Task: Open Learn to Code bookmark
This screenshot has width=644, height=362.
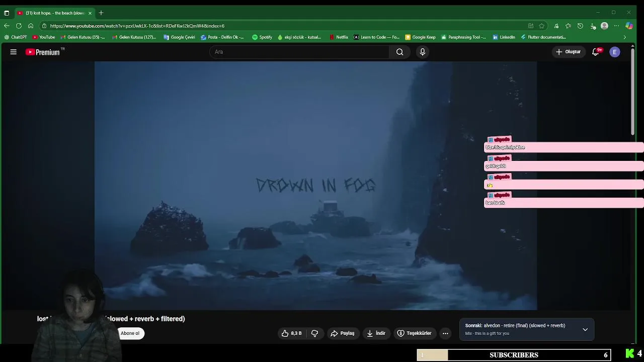Action: tap(376, 37)
